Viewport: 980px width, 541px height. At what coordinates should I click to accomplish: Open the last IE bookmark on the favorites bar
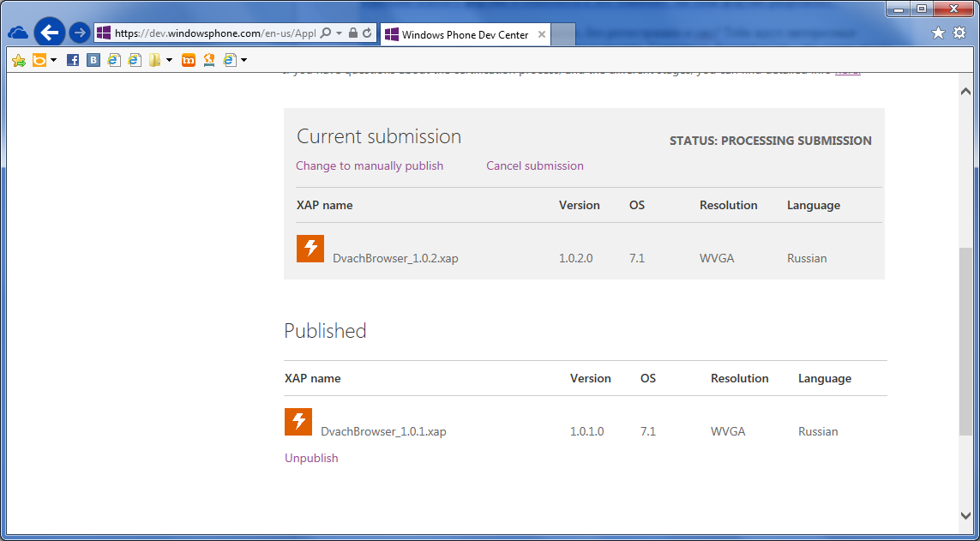230,60
